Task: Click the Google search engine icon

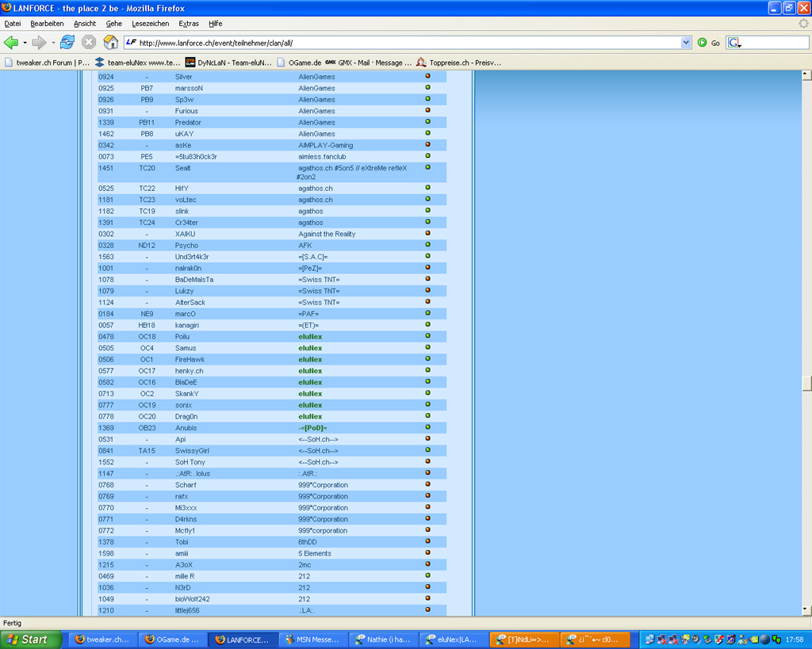Action: tap(734, 43)
